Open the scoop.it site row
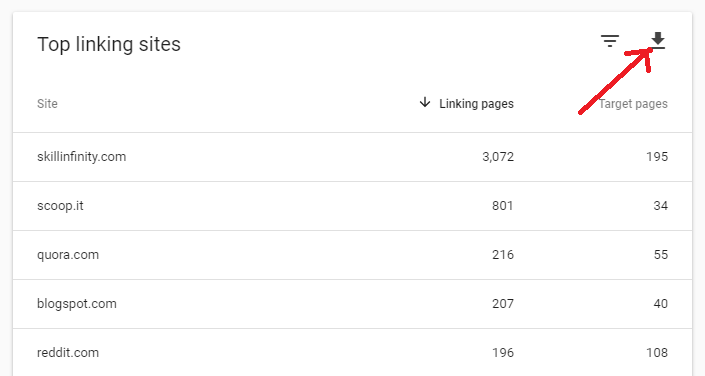Screen dimensions: 705x376 (x=352, y=206)
